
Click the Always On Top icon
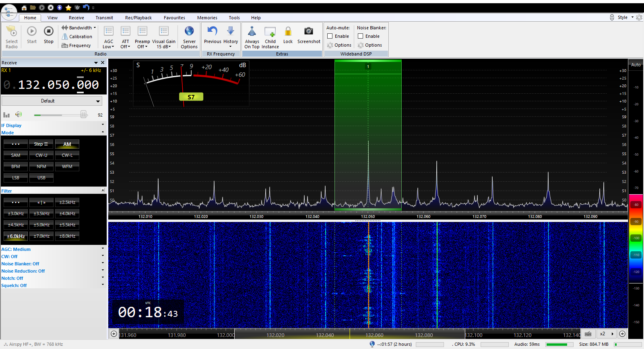click(x=252, y=31)
